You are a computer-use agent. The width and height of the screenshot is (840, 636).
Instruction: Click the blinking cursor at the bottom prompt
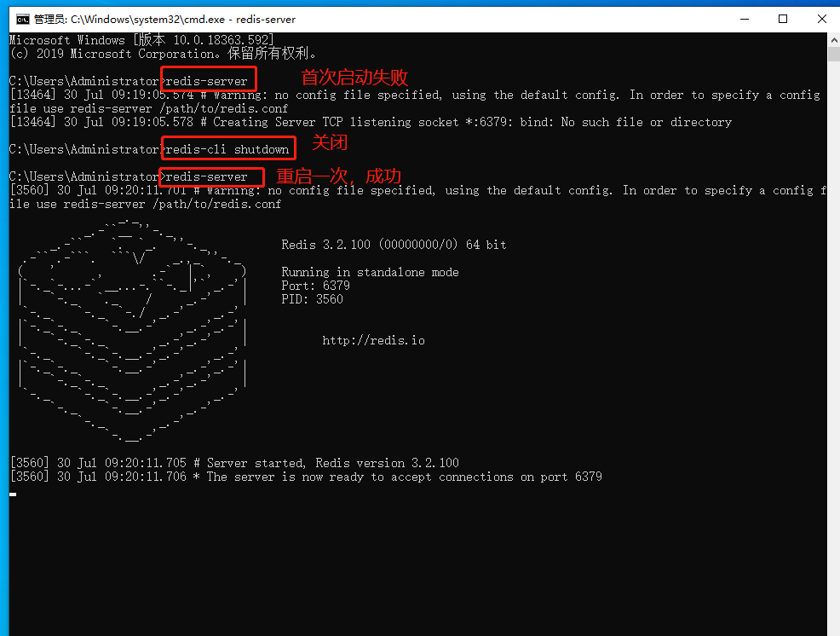pos(13,494)
